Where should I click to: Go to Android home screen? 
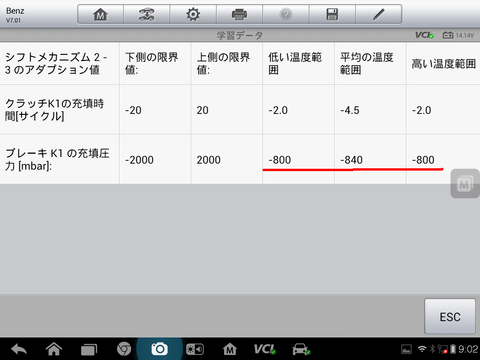point(54,349)
